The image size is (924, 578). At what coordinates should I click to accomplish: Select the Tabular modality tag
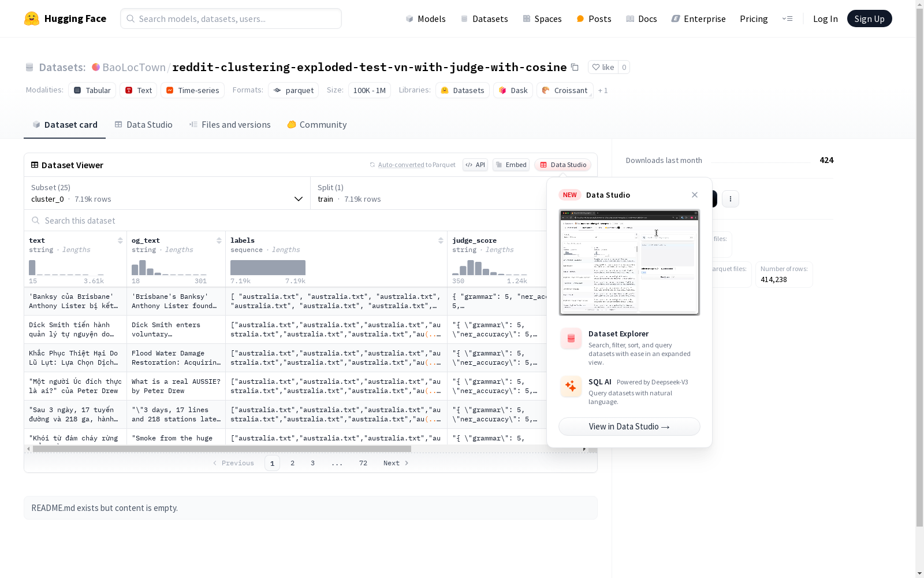point(92,90)
